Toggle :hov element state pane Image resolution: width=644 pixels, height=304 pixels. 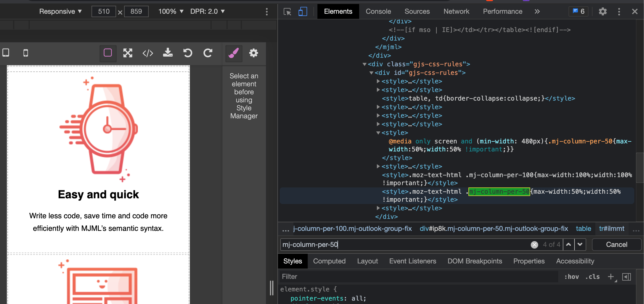[x=571, y=276]
